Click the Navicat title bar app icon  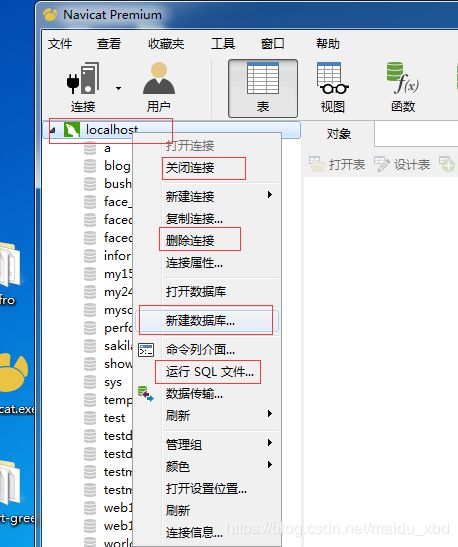(x=51, y=15)
